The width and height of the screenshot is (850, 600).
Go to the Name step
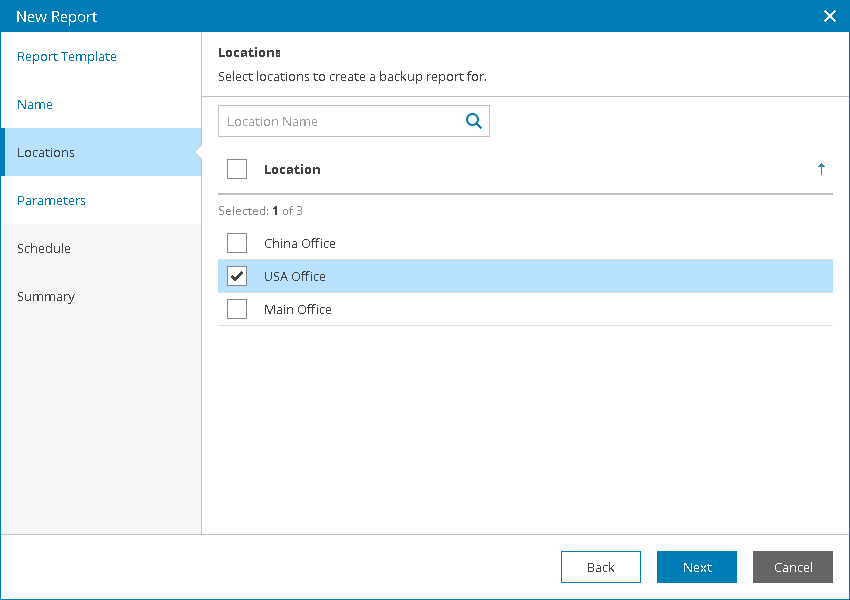(35, 105)
